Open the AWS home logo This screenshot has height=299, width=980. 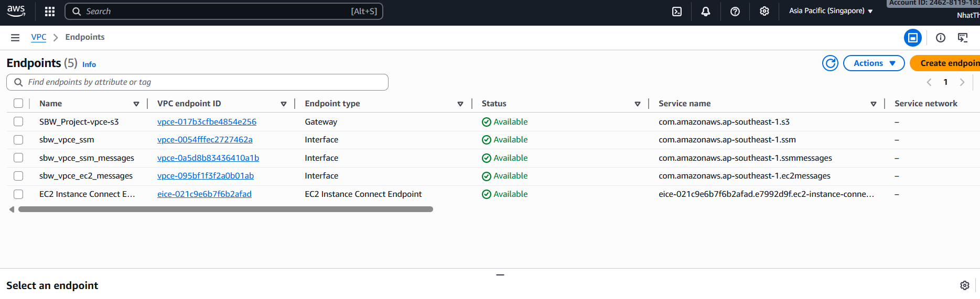click(x=16, y=11)
